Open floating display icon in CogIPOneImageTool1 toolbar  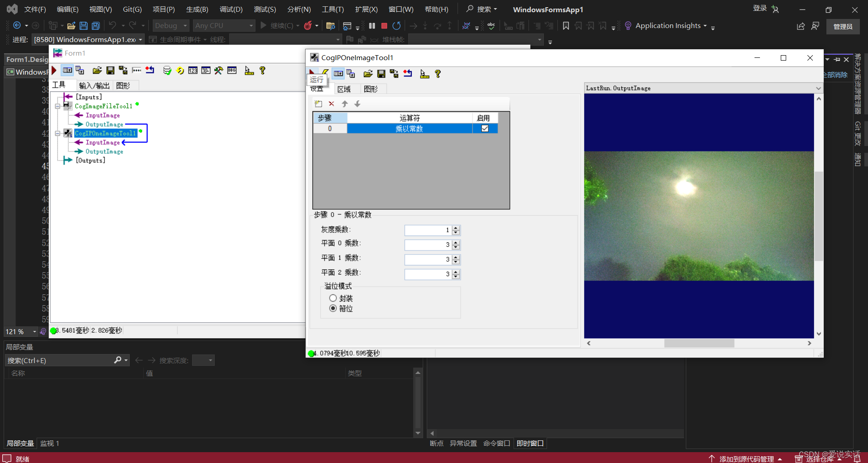point(351,74)
